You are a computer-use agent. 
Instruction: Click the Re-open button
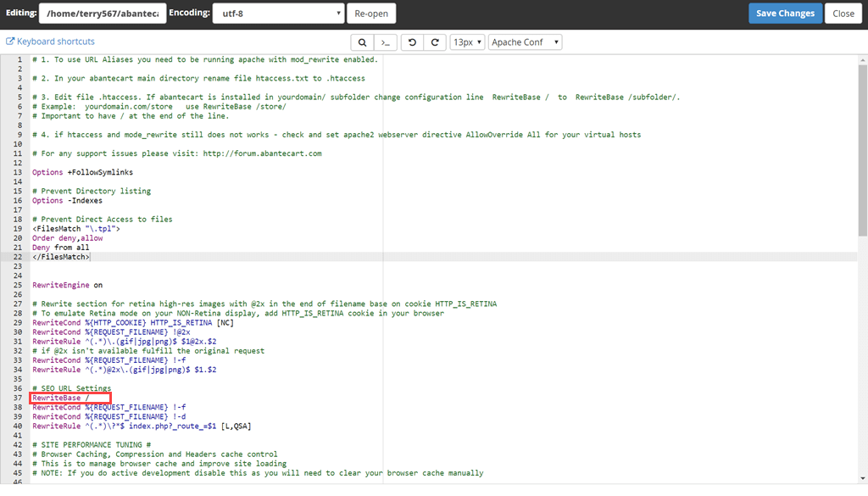371,14
